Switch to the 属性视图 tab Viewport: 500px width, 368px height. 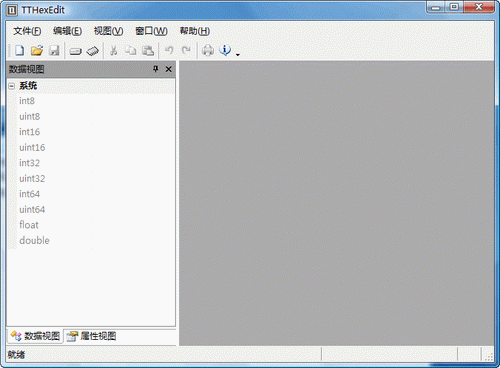(x=91, y=336)
